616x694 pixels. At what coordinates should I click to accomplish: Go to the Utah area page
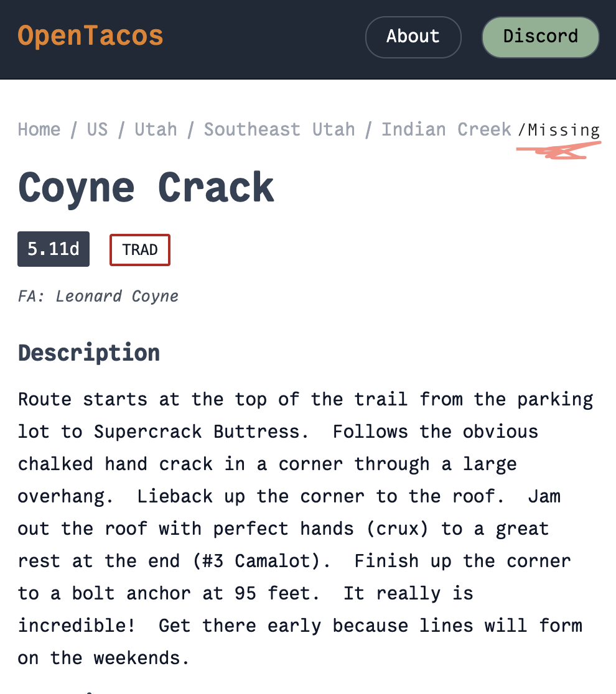pos(156,129)
